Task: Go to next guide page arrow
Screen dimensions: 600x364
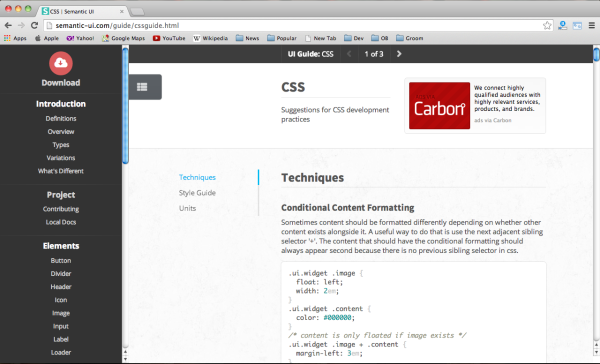Action: coord(399,54)
